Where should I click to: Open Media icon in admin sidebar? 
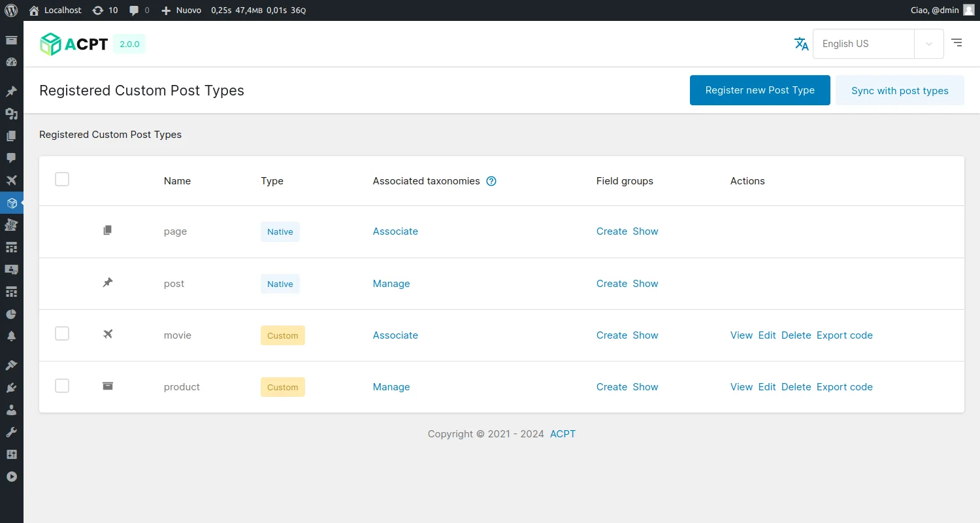tap(11, 114)
